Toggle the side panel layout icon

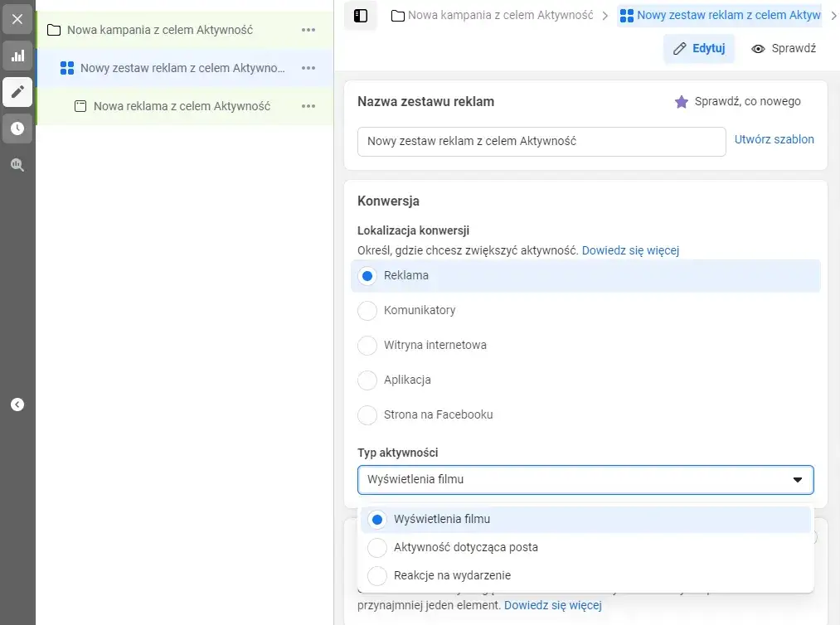pos(361,16)
